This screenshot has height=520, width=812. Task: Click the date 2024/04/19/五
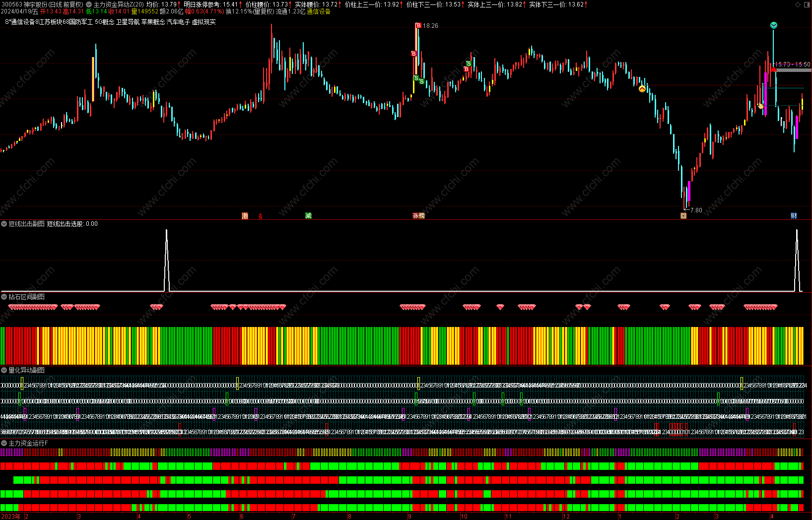(x=19, y=11)
